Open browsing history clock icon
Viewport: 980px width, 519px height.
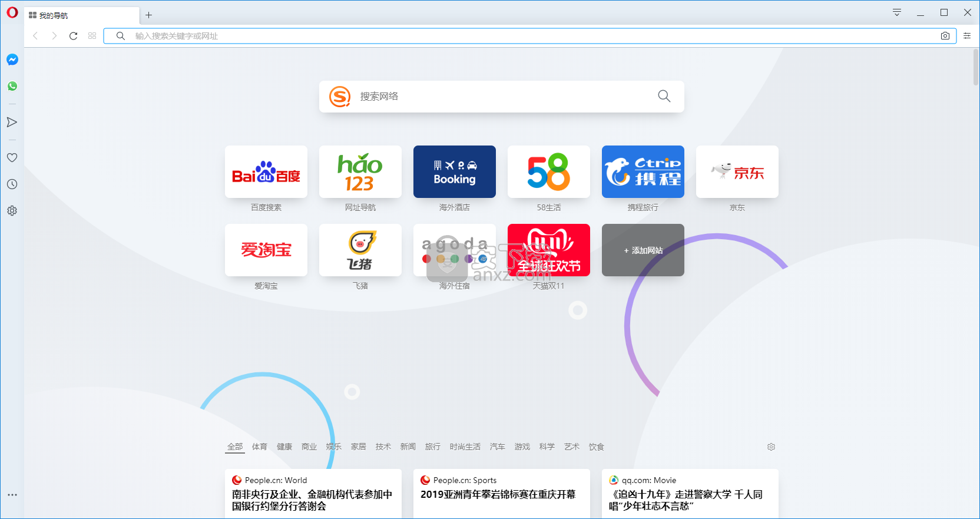pos(12,184)
